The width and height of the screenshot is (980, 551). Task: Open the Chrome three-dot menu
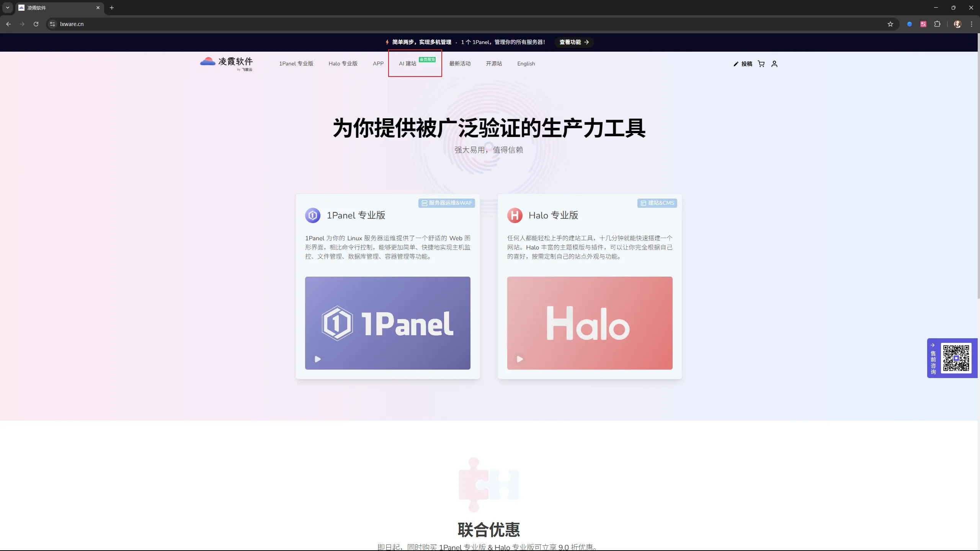coord(972,24)
